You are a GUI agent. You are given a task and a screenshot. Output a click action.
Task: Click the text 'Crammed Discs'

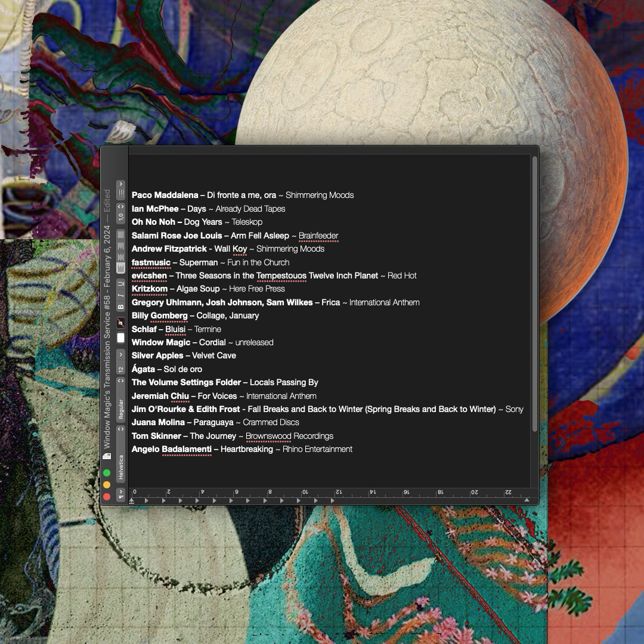tap(271, 422)
